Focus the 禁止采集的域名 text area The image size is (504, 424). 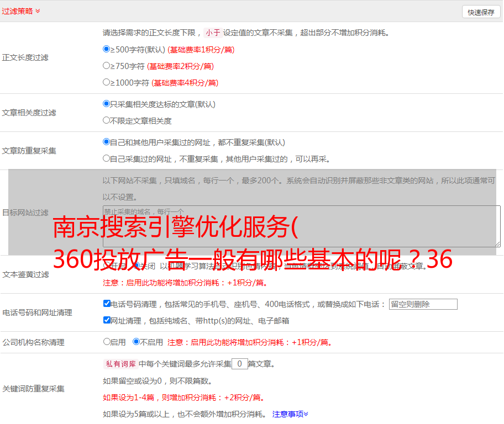tap(302, 226)
